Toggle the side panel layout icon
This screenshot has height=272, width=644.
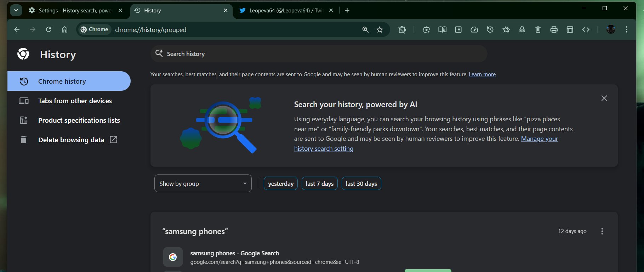570,29
